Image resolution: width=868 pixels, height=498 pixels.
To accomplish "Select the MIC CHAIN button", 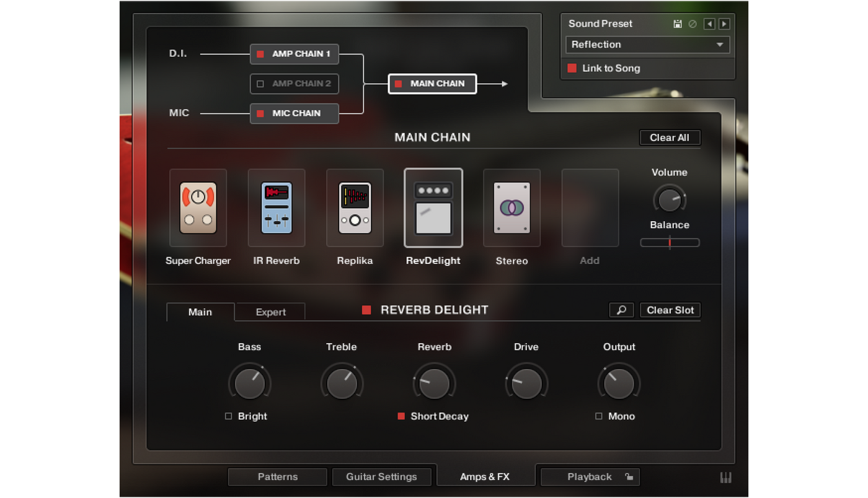I will [294, 113].
